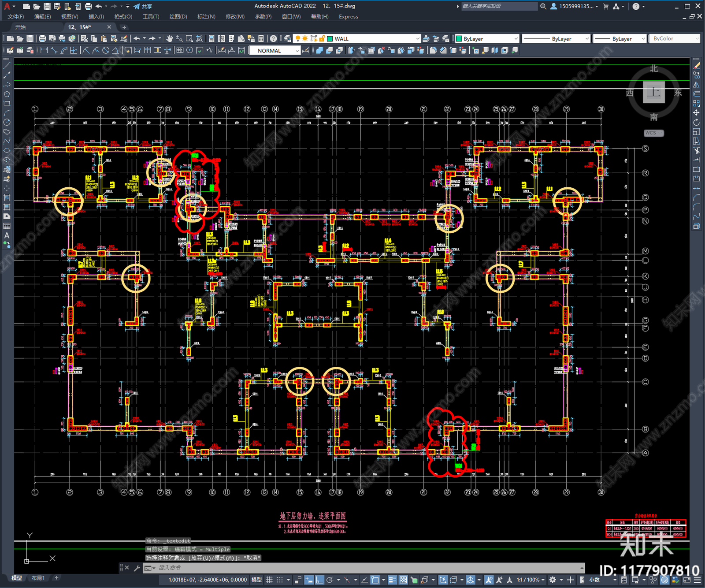The image size is (705, 588).
Task: Open the 绘图(D) menu
Action: point(178,17)
